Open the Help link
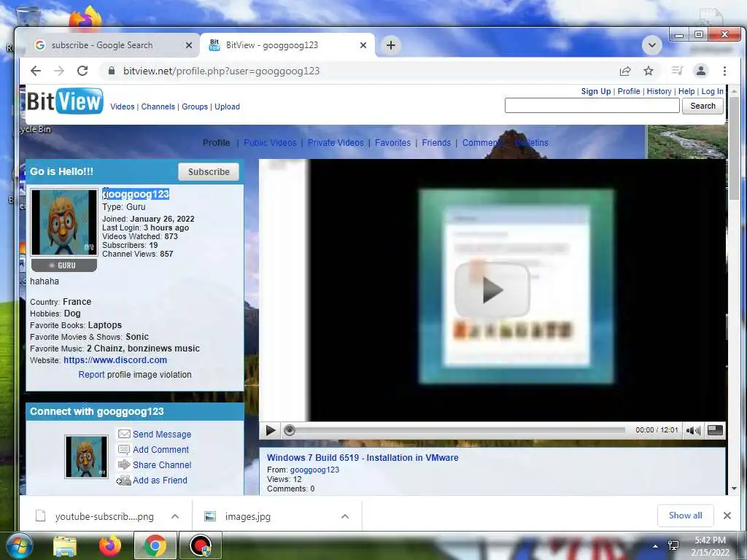This screenshot has height=560, width=747. 686,91
